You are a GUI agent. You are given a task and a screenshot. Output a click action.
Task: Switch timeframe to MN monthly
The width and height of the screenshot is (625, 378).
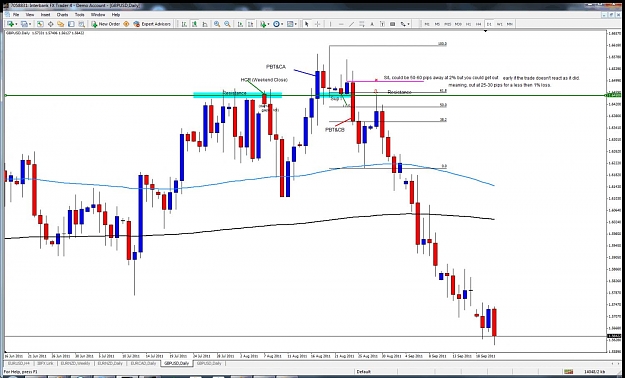509,24
